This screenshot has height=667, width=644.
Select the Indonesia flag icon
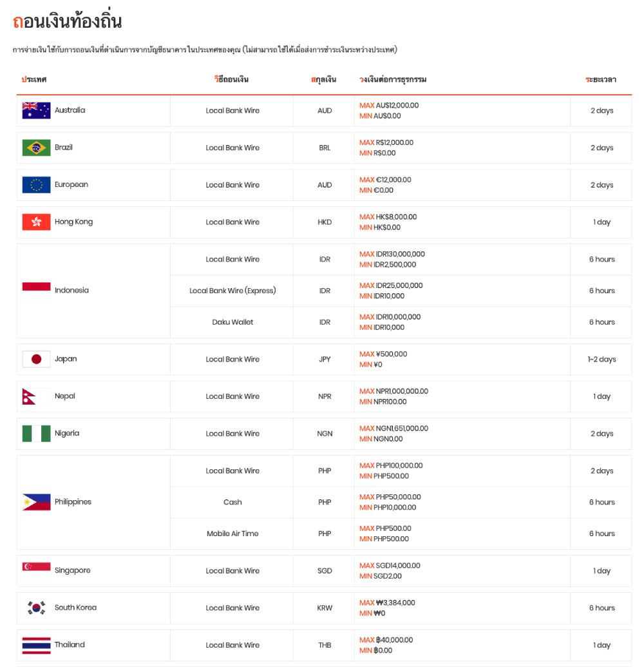[x=36, y=291]
